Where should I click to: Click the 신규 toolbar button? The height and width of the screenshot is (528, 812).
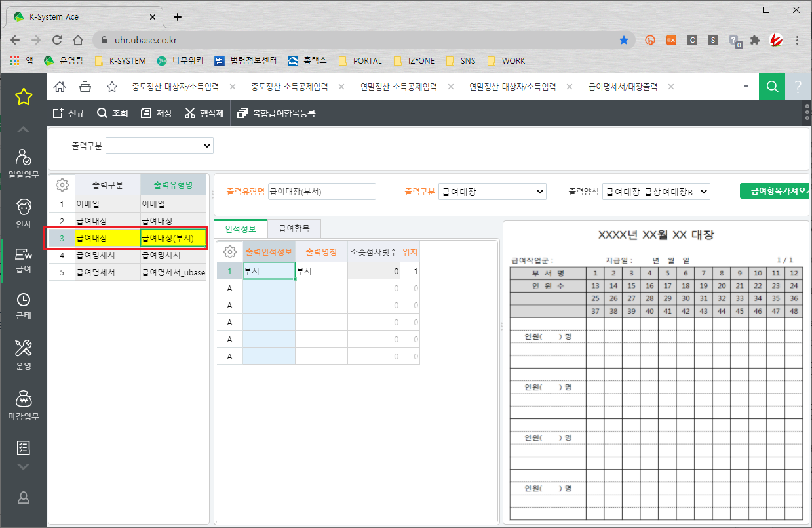click(69, 113)
